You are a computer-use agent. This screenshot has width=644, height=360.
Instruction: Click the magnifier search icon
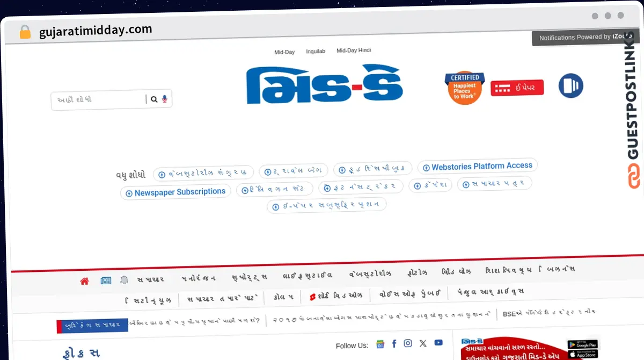[x=154, y=99]
